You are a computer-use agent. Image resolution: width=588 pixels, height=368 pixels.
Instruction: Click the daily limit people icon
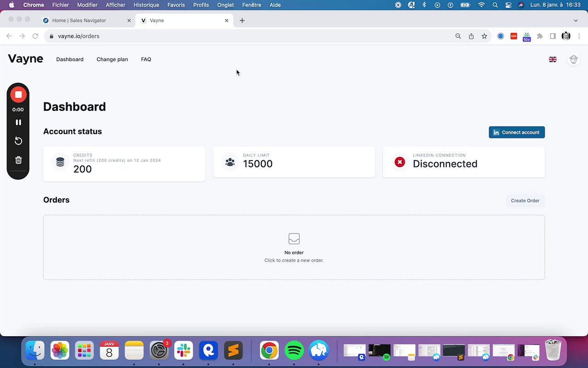[x=230, y=162]
